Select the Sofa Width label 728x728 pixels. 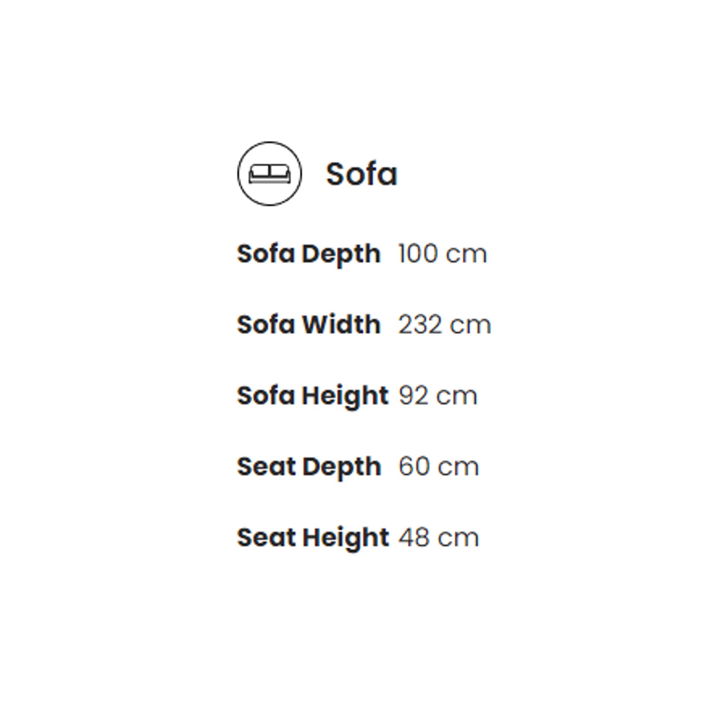click(x=308, y=324)
